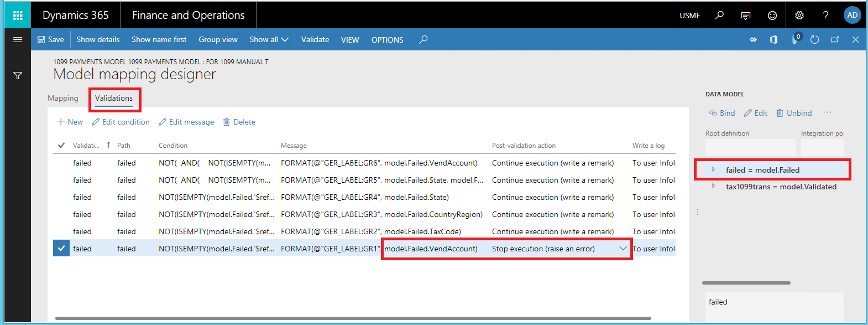Click the Condition column header

tap(173, 145)
